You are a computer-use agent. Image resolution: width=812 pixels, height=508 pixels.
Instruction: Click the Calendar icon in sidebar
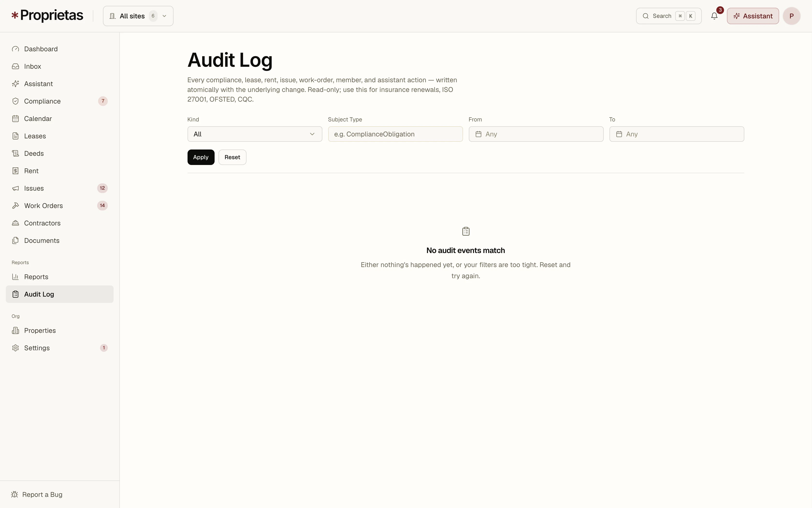click(x=15, y=119)
